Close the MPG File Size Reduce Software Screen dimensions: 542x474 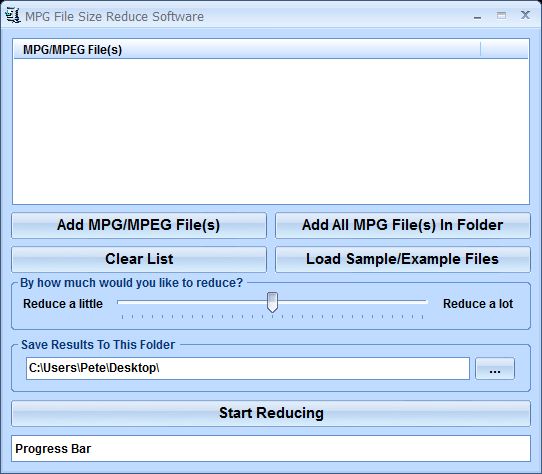pyautogui.click(x=525, y=15)
